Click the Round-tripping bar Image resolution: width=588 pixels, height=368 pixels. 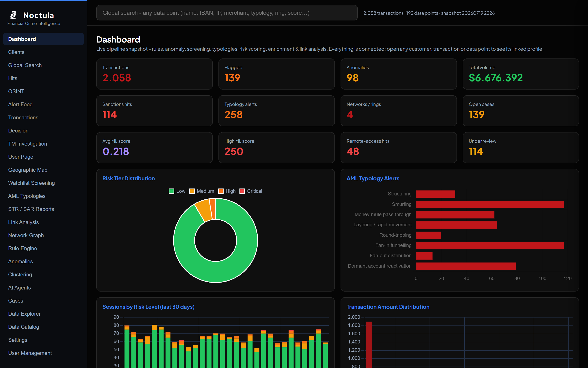click(429, 235)
